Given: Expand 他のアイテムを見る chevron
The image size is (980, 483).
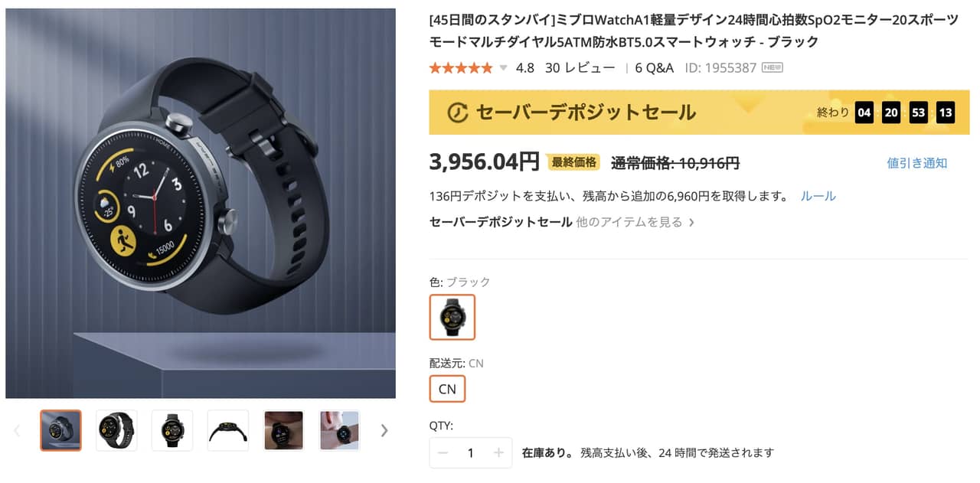Looking at the screenshot, I should [691, 223].
